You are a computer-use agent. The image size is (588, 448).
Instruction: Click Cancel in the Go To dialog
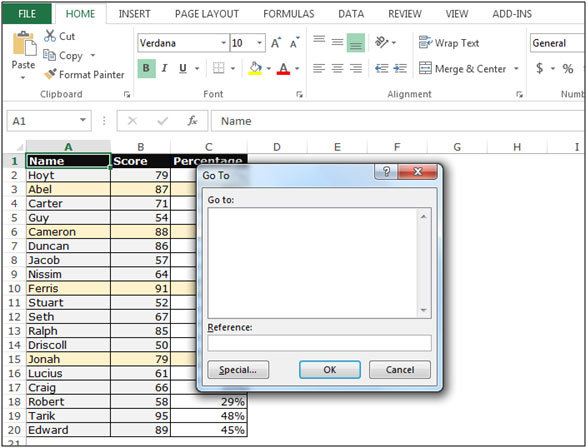pyautogui.click(x=400, y=370)
